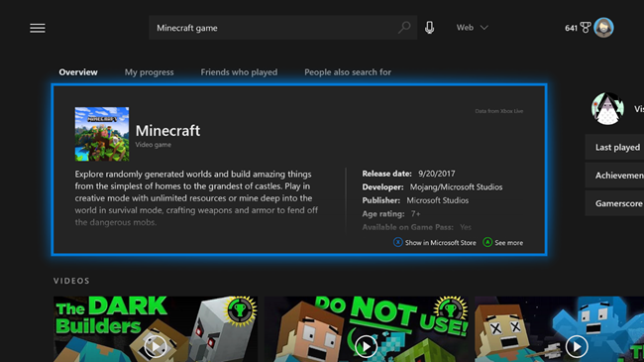Switch to My progress tab
Image resolution: width=644 pixels, height=362 pixels.
pos(149,72)
